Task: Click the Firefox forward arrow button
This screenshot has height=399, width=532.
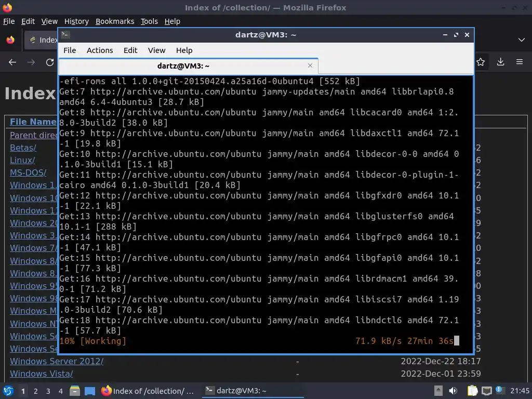Action: (31, 62)
